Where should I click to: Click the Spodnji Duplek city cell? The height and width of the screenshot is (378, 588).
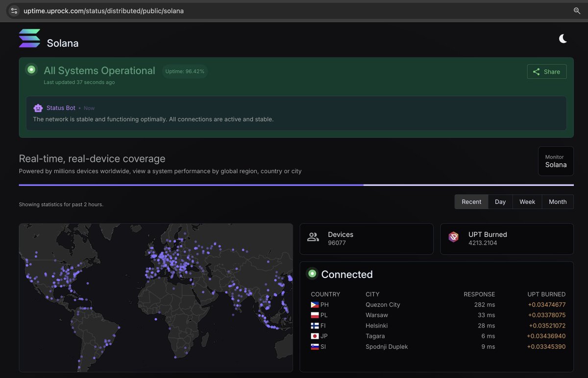click(x=387, y=347)
